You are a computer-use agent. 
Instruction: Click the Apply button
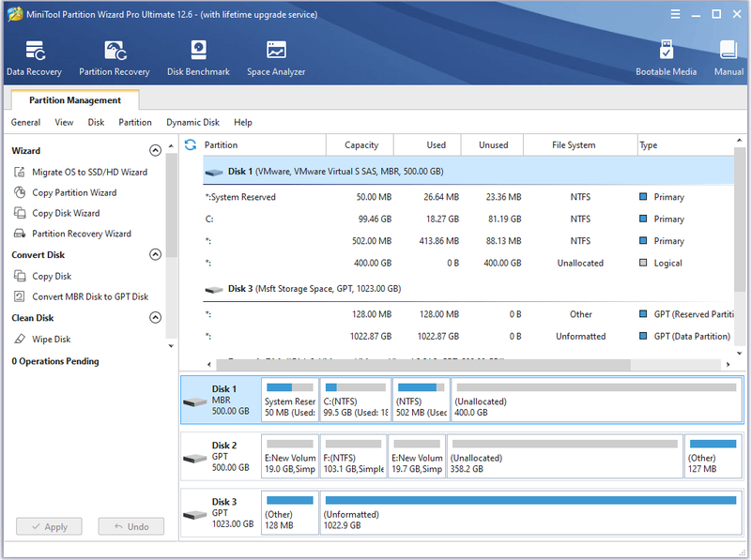[50, 526]
